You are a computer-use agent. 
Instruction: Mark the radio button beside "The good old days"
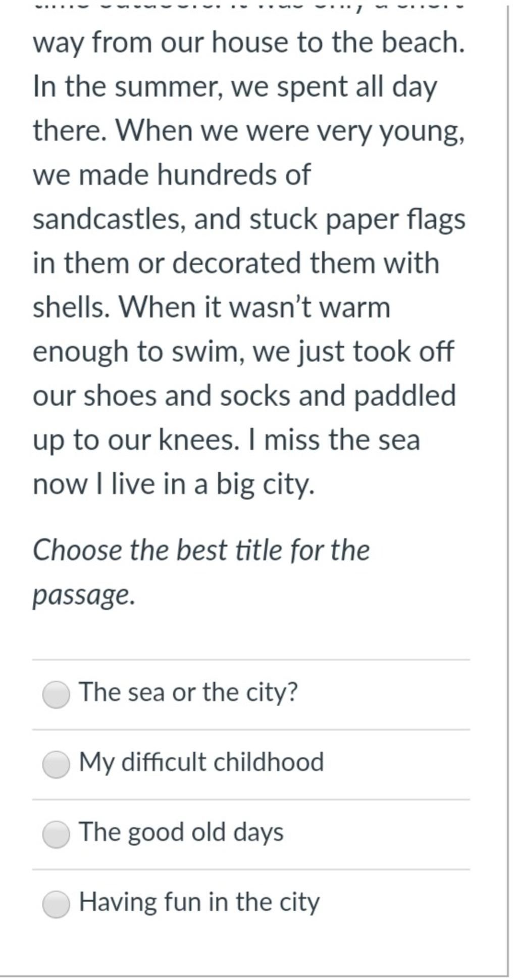56,834
